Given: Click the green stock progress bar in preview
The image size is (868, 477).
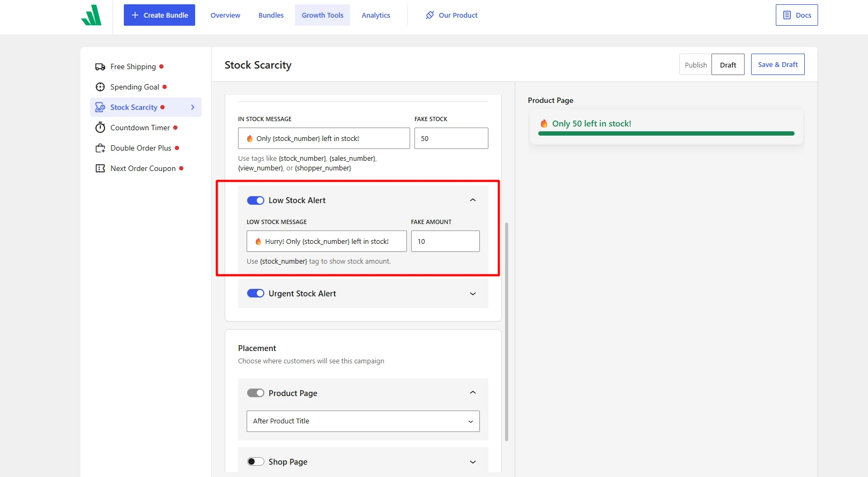Looking at the screenshot, I should pyautogui.click(x=666, y=133).
